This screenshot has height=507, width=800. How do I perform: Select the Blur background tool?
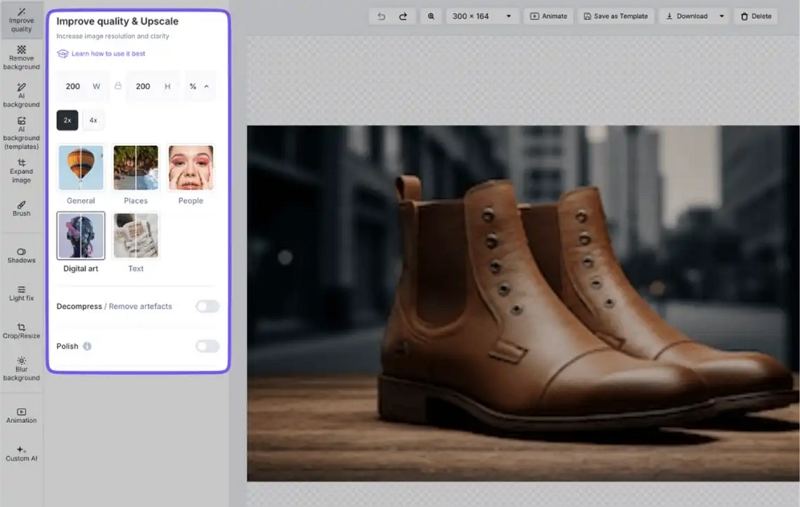coord(21,369)
